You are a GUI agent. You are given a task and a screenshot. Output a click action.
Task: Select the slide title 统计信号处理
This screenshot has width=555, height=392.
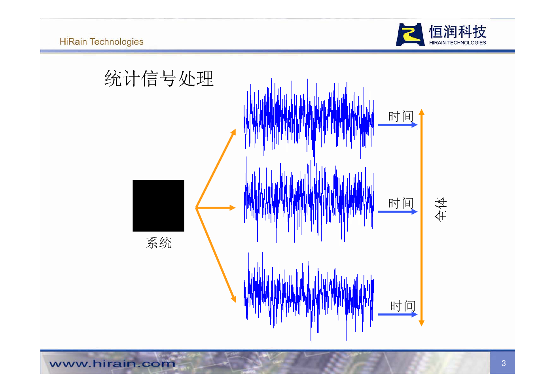click(x=159, y=78)
